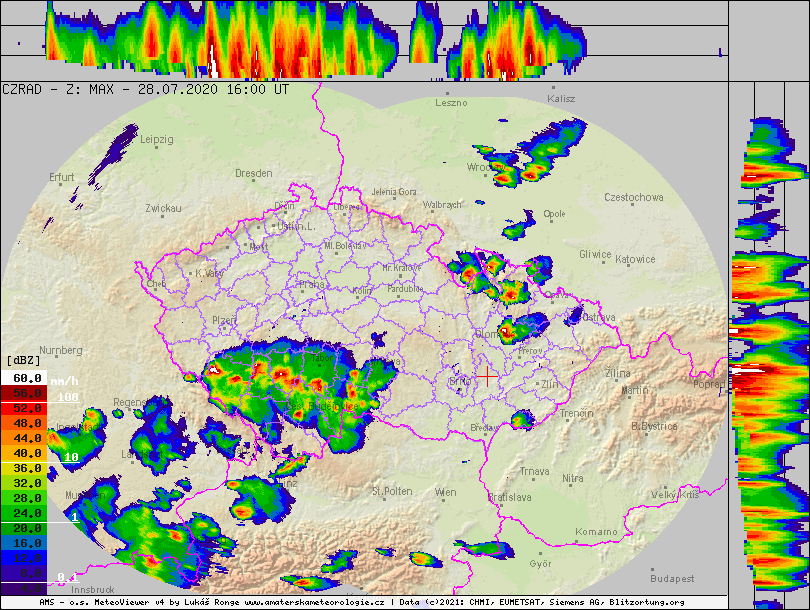
Task: Click the red crosshair marker near Brno
Action: click(486, 375)
